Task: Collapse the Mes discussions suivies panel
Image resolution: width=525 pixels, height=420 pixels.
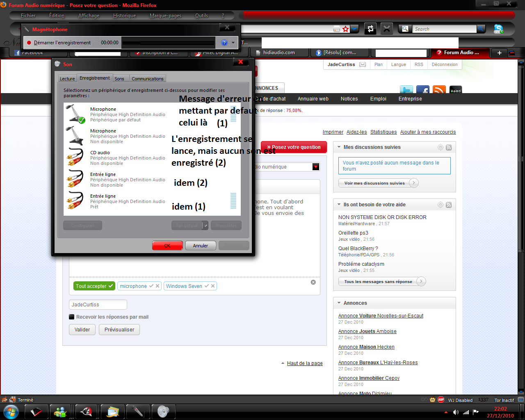Action: click(x=339, y=147)
